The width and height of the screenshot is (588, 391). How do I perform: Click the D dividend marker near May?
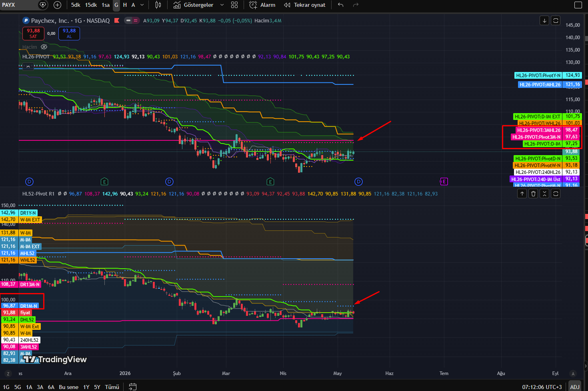[358, 182]
